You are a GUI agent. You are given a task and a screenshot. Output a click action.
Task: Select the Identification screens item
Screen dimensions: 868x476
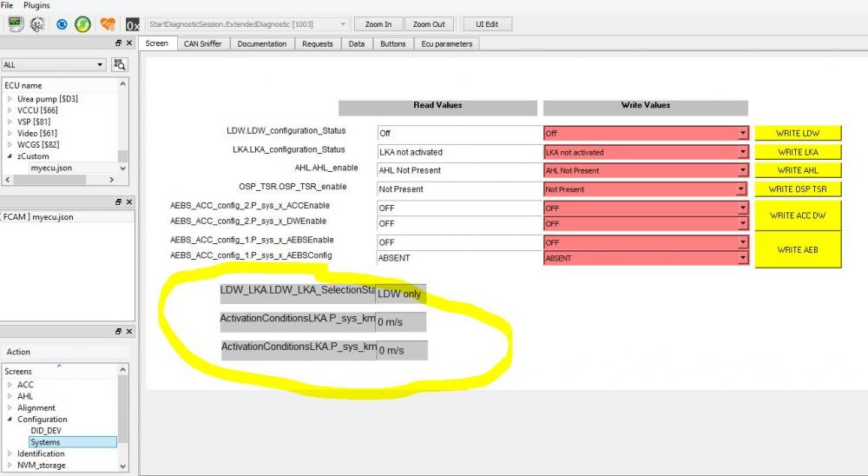coord(41,453)
